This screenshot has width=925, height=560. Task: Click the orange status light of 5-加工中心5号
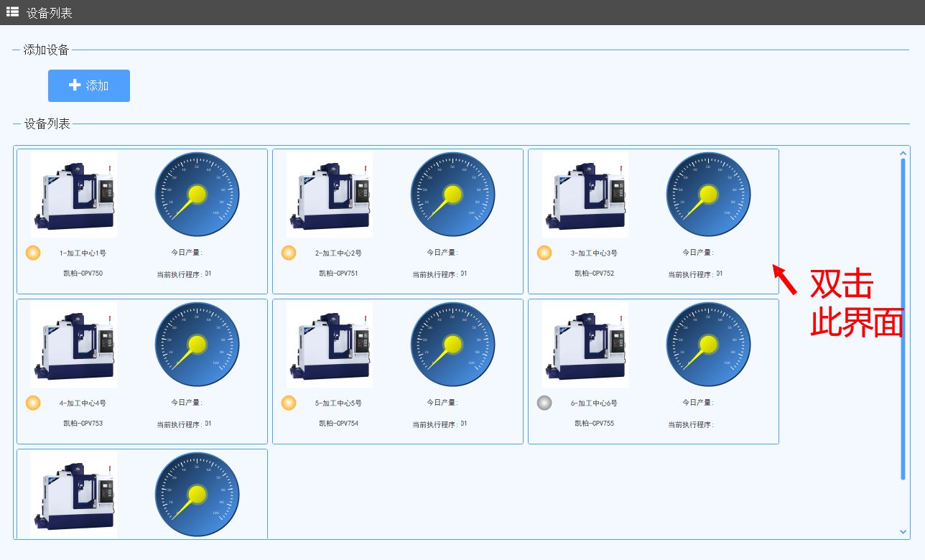pos(289,403)
